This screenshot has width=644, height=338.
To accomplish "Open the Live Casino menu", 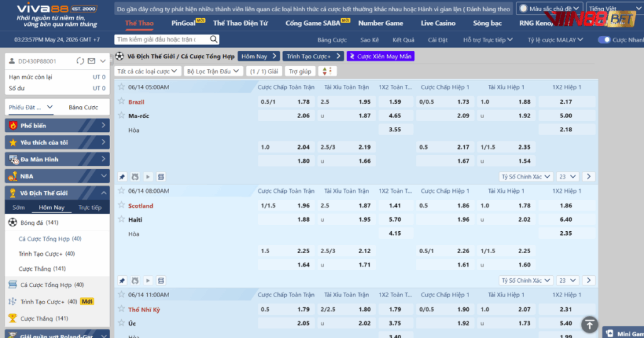I will (438, 23).
